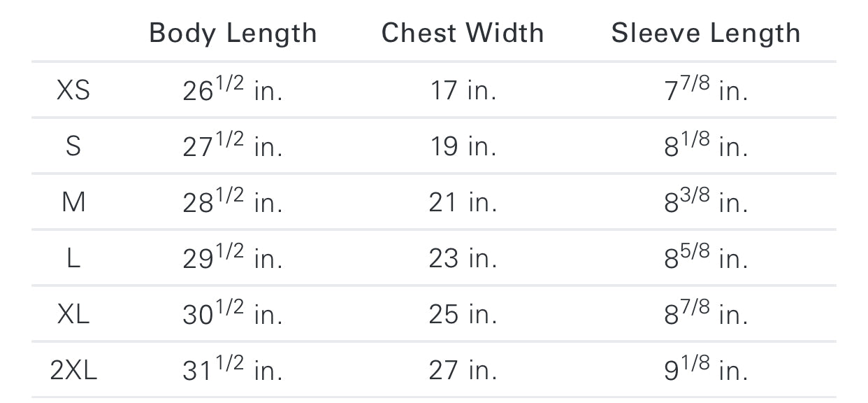Select the 2XL size row label

click(73, 370)
